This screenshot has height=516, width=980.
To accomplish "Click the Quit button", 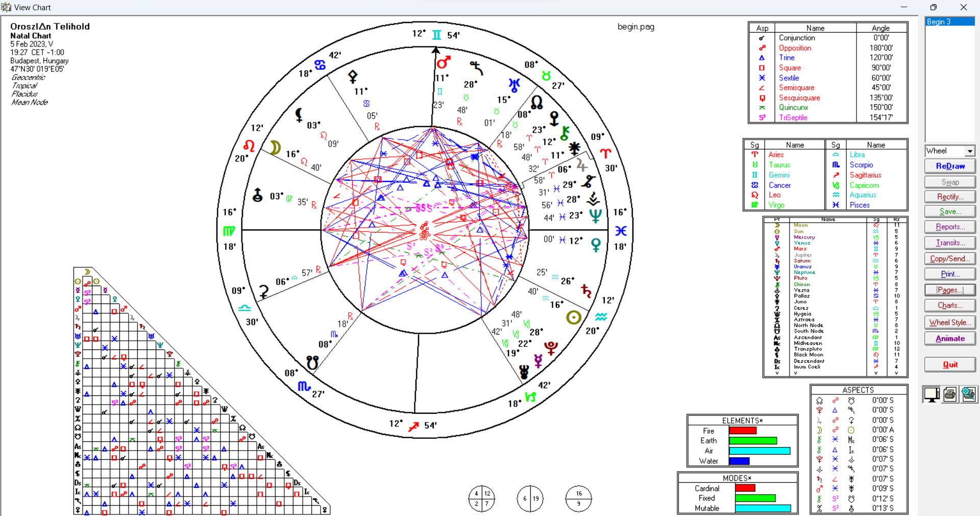I will pyautogui.click(x=949, y=365).
